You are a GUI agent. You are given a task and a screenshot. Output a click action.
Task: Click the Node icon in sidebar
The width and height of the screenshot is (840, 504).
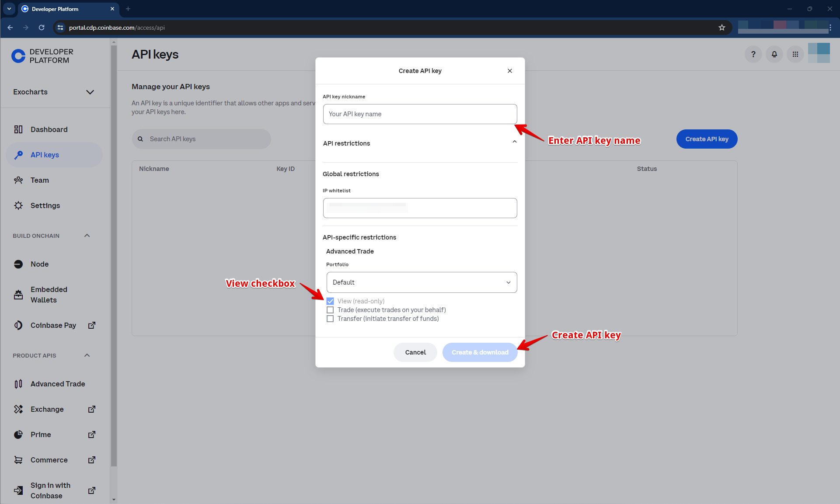pos(18,264)
